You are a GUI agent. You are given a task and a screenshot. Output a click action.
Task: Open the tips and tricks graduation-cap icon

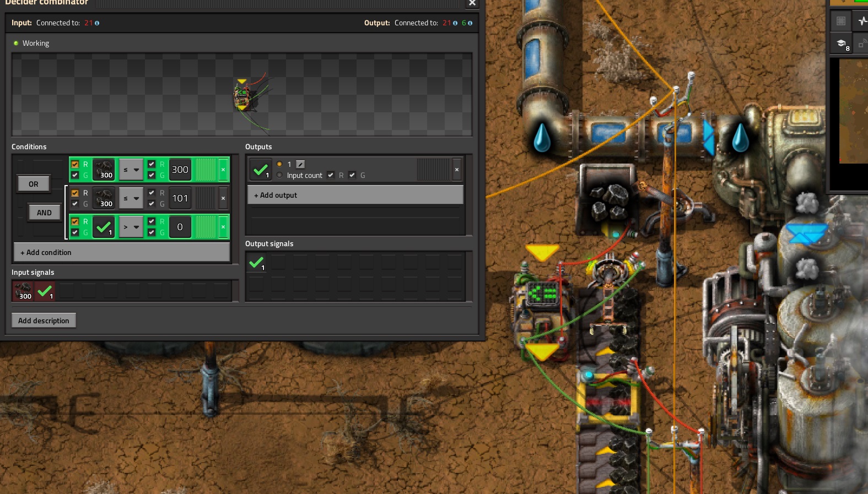[842, 44]
